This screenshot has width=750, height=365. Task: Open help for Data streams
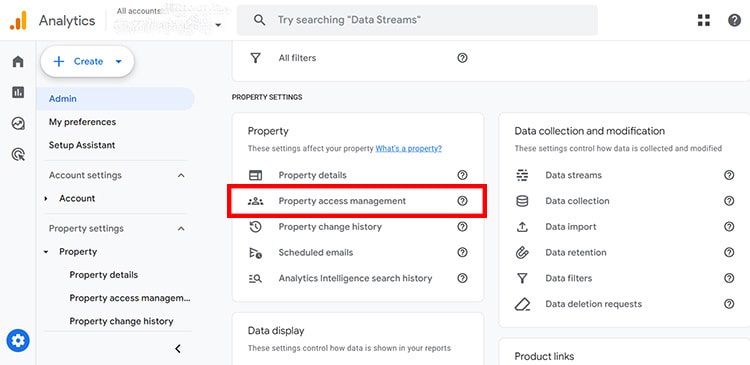point(729,175)
